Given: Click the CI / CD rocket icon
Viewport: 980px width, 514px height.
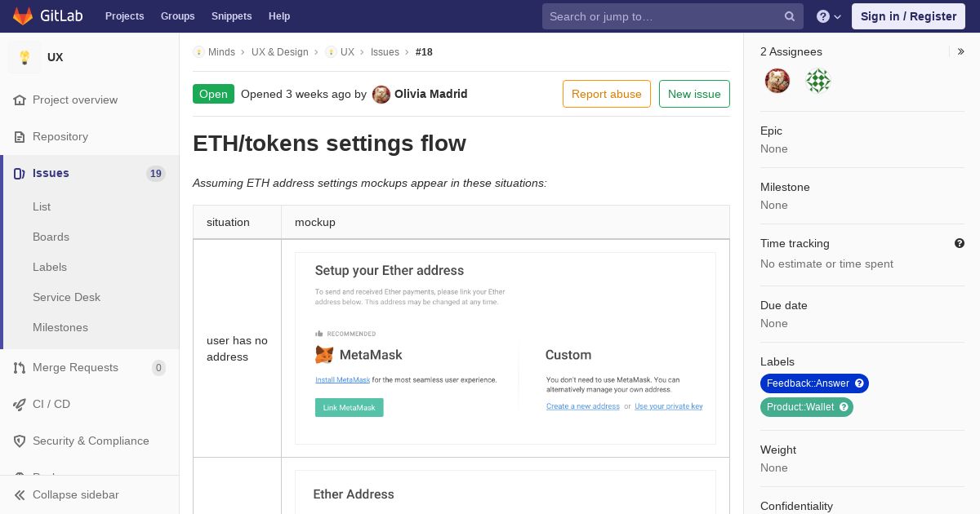Looking at the screenshot, I should (x=20, y=405).
